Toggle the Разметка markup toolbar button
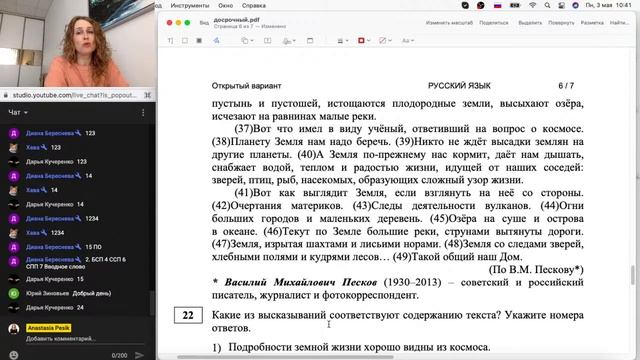 592,23
